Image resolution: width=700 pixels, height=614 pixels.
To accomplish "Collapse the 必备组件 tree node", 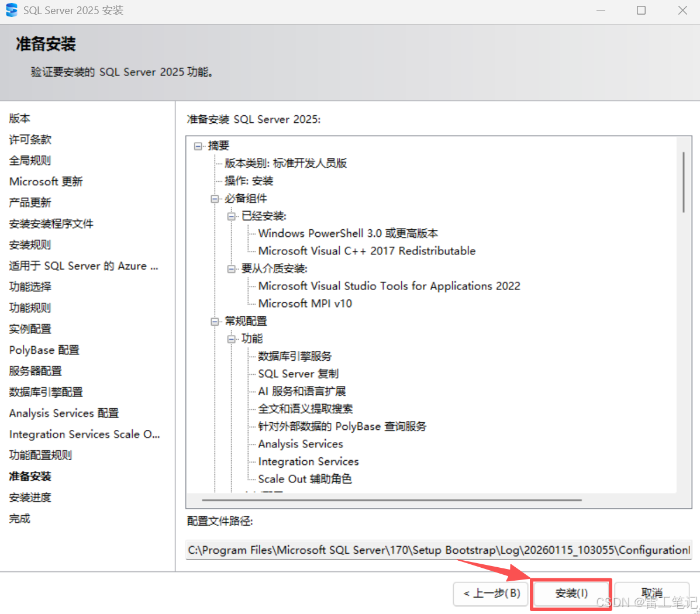I will [215, 199].
